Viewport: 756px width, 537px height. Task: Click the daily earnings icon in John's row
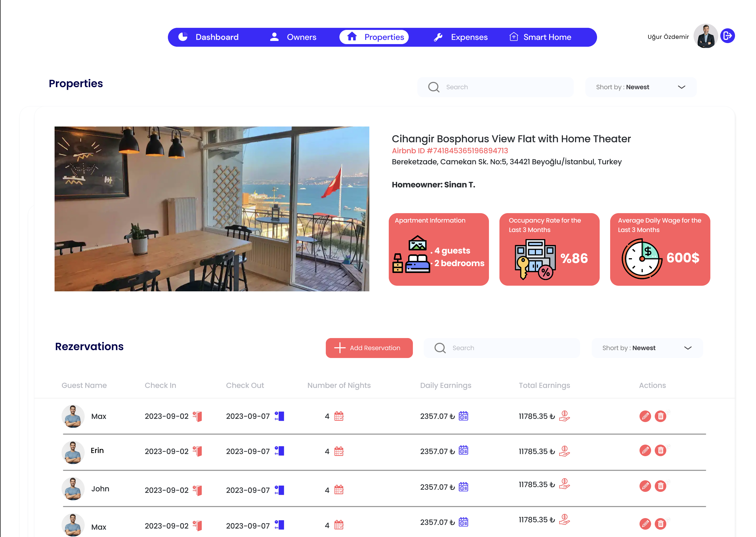463,487
